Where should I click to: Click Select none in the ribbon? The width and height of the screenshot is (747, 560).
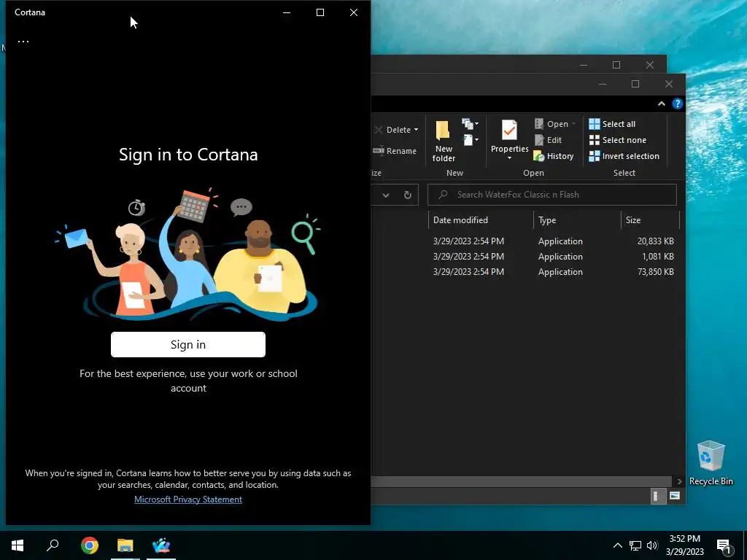pos(617,140)
